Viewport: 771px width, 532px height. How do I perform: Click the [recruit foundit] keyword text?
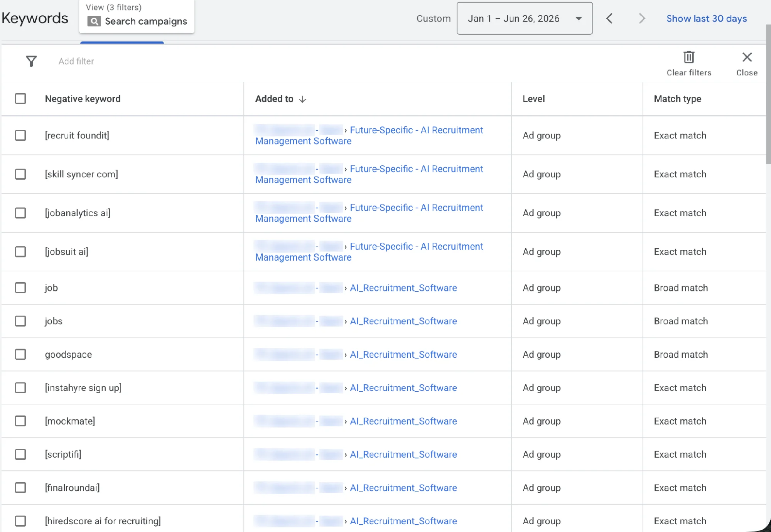point(77,135)
